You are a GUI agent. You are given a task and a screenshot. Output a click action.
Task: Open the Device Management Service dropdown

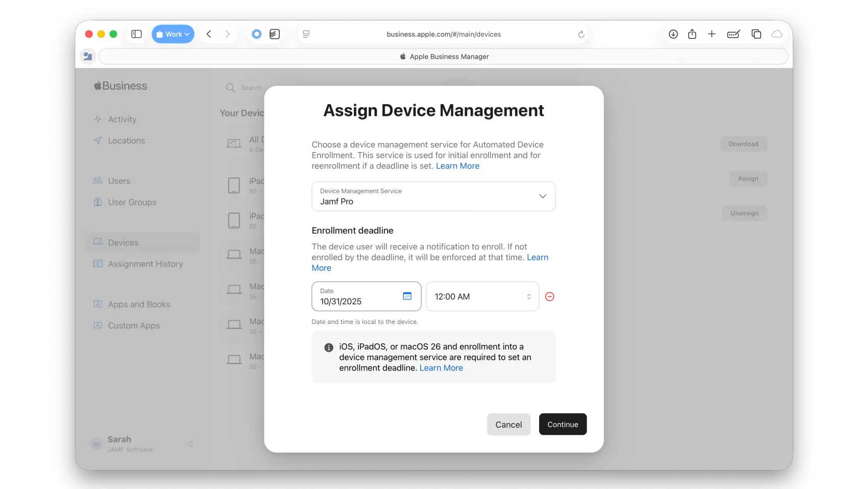pyautogui.click(x=543, y=196)
